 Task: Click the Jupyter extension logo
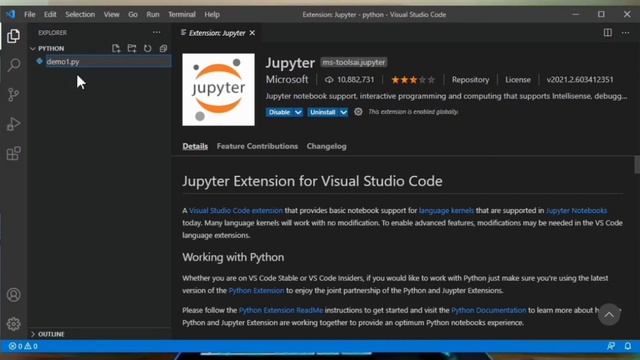click(218, 89)
